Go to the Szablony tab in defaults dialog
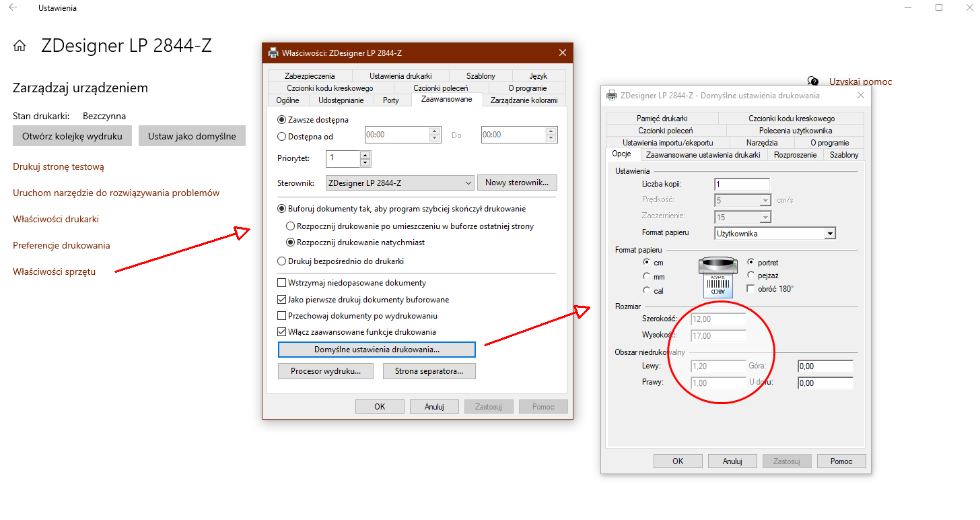Image resolution: width=980 pixels, height=520 pixels. [x=843, y=155]
